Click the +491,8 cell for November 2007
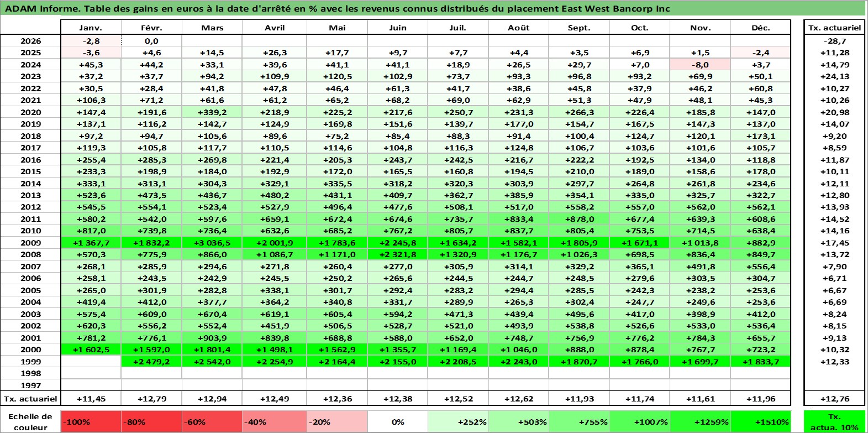Image resolution: width=868 pixels, height=433 pixels. tap(700, 267)
